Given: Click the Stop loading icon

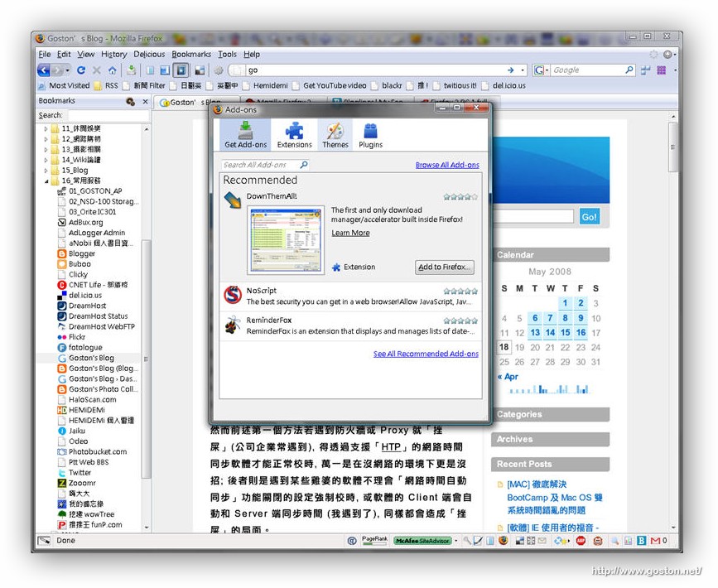Looking at the screenshot, I should click(97, 70).
